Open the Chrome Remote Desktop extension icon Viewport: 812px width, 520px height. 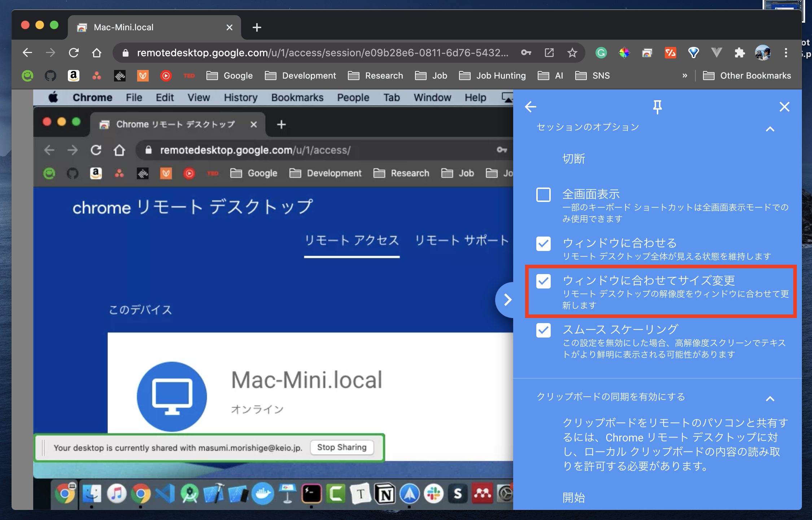point(647,53)
